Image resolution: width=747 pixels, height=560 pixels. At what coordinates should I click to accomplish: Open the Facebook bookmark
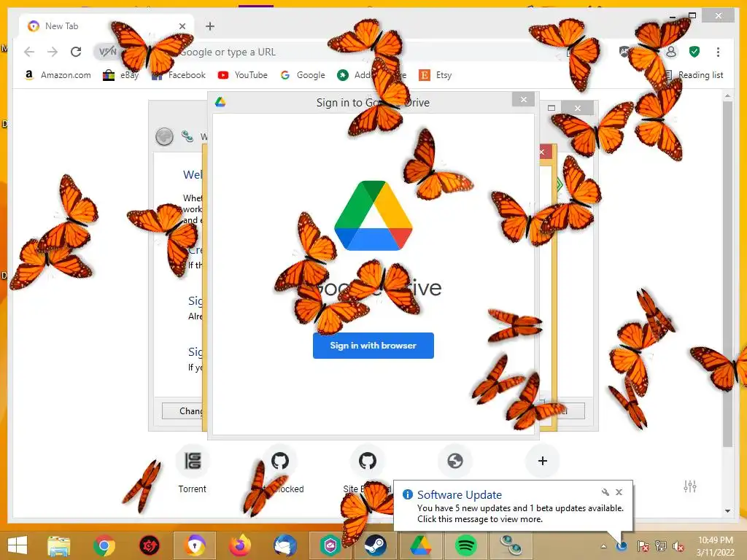coord(178,75)
